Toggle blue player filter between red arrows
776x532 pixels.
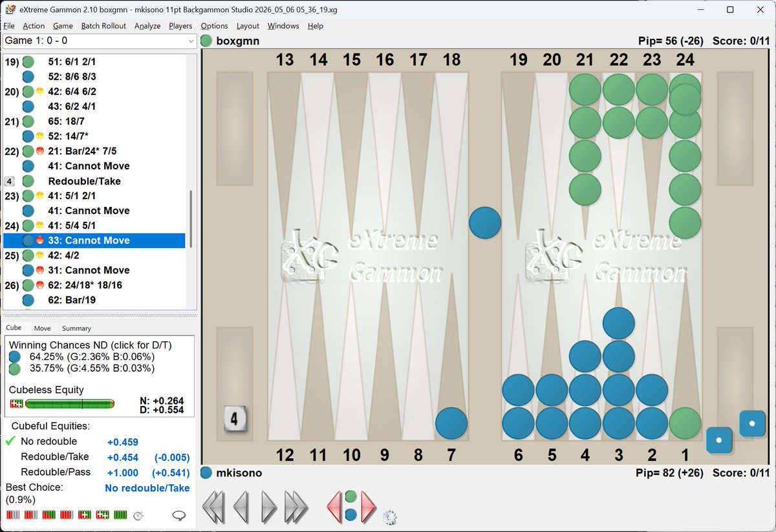(x=350, y=515)
